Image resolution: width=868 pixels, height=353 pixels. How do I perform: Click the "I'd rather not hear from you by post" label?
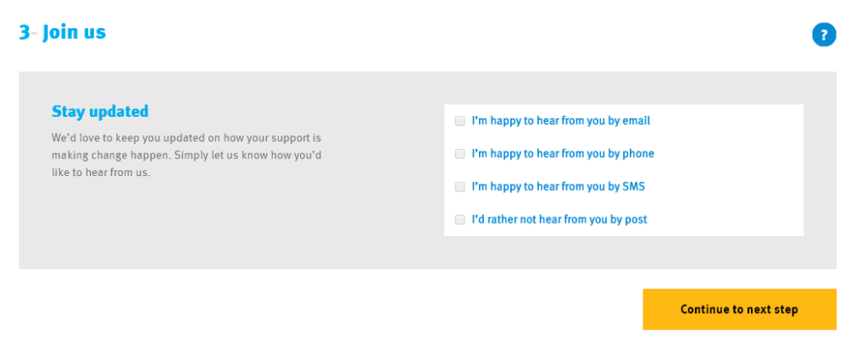(x=559, y=219)
